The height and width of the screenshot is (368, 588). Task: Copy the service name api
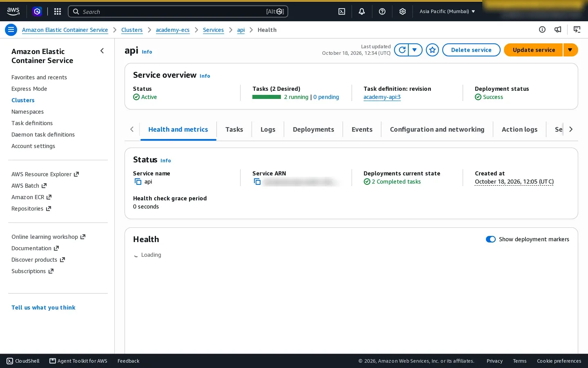138,182
